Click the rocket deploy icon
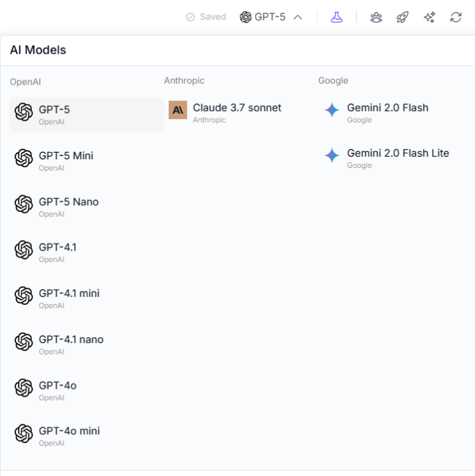Image resolution: width=475 pixels, height=476 pixels. tap(402, 17)
